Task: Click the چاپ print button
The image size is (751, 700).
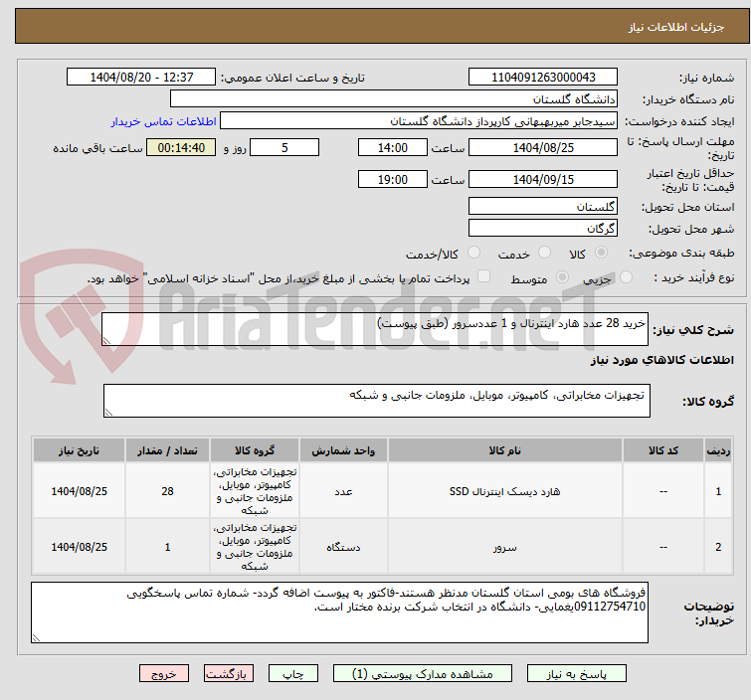Action: [292, 674]
